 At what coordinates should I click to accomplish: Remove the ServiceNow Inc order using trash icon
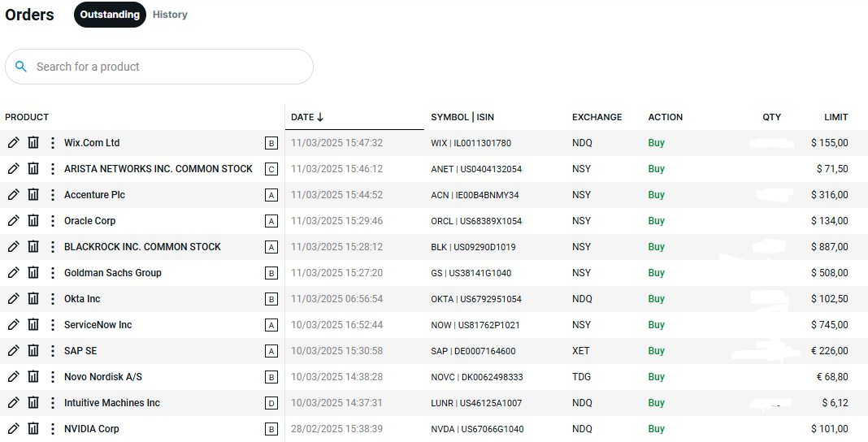(33, 325)
